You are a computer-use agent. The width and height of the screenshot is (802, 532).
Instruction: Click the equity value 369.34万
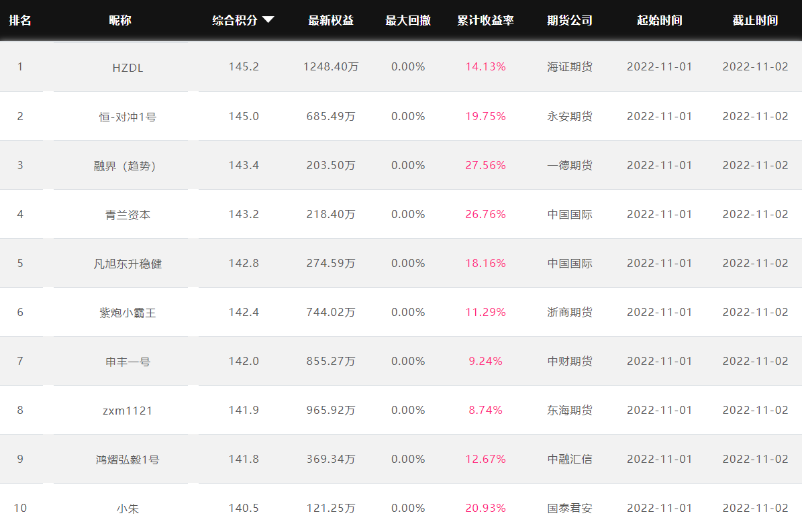(331, 460)
